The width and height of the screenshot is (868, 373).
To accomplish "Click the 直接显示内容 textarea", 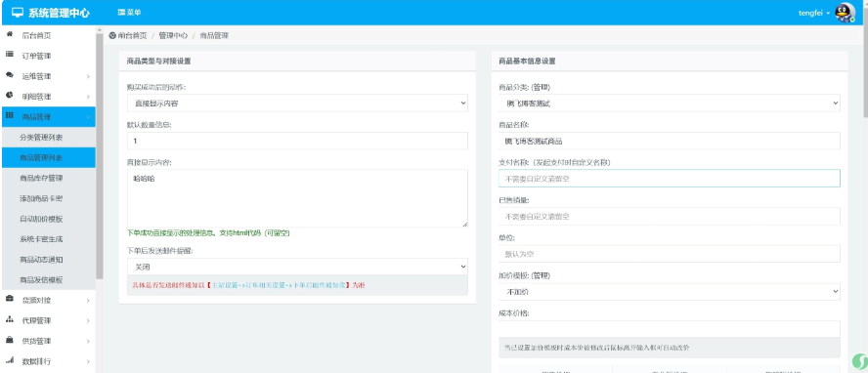I will pyautogui.click(x=297, y=198).
